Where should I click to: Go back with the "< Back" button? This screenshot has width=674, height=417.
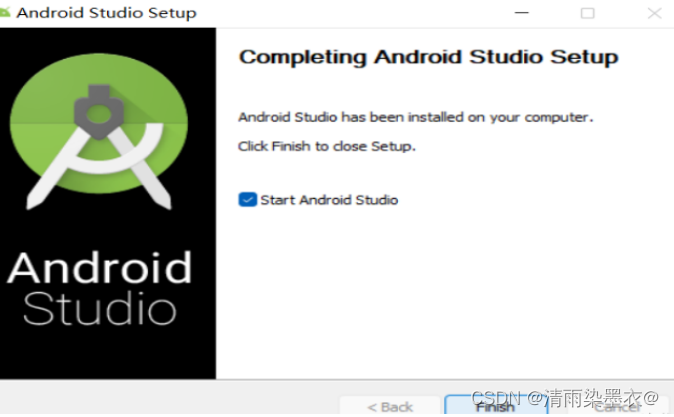pos(390,406)
